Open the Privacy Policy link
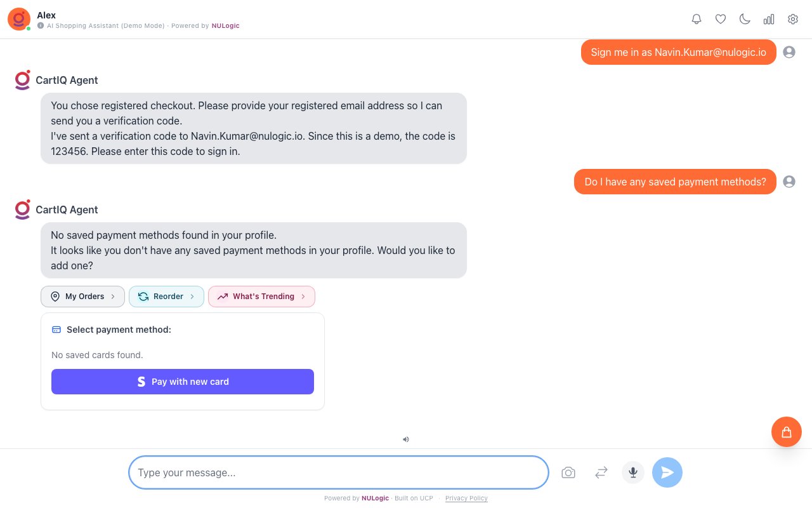Viewport: 812px width, 508px height. (466, 498)
